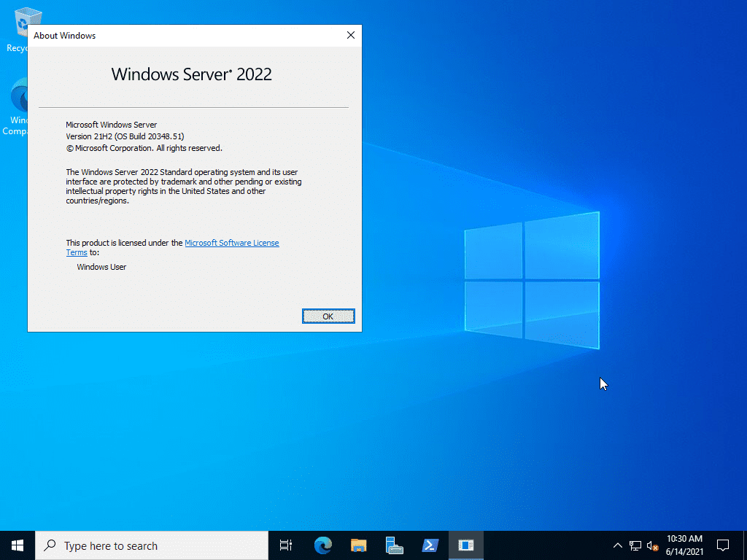Open the Recycle Bin
This screenshot has width=747, height=560.
coord(27,22)
